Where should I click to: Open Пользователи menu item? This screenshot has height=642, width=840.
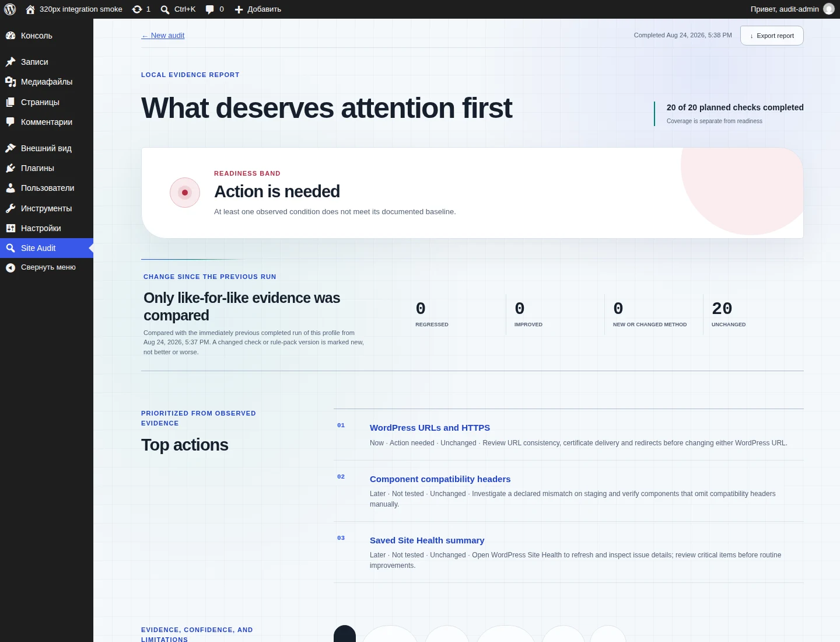click(x=47, y=188)
